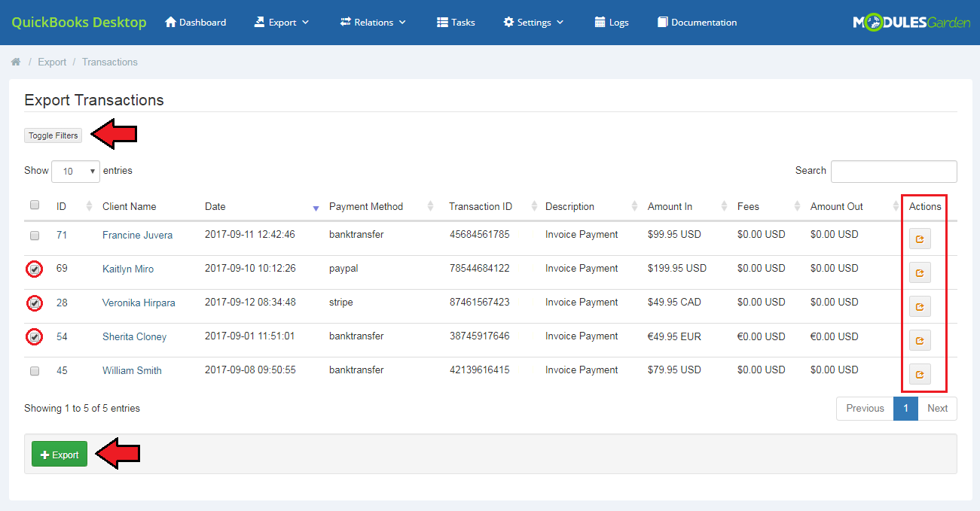The height and width of the screenshot is (511, 980).
Task: Go to Next page of results
Action: tap(937, 408)
